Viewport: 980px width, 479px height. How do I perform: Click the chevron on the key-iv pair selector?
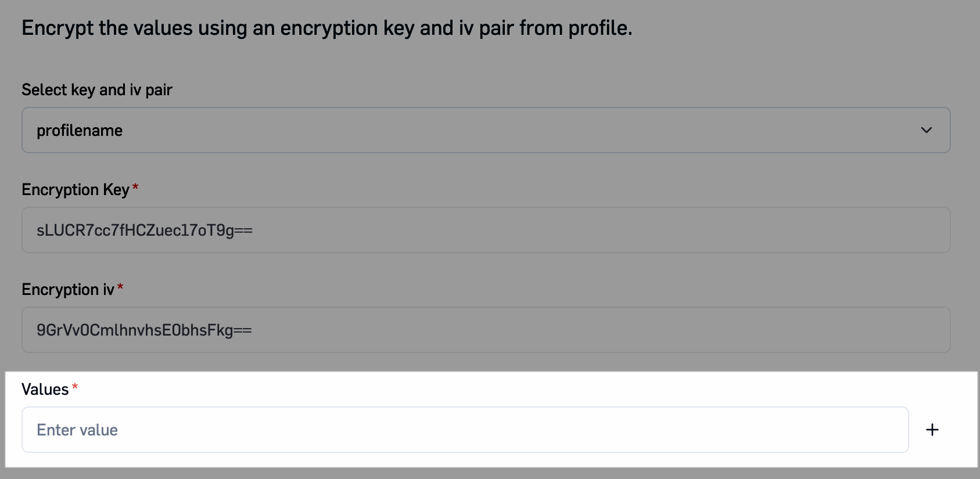pyautogui.click(x=928, y=130)
